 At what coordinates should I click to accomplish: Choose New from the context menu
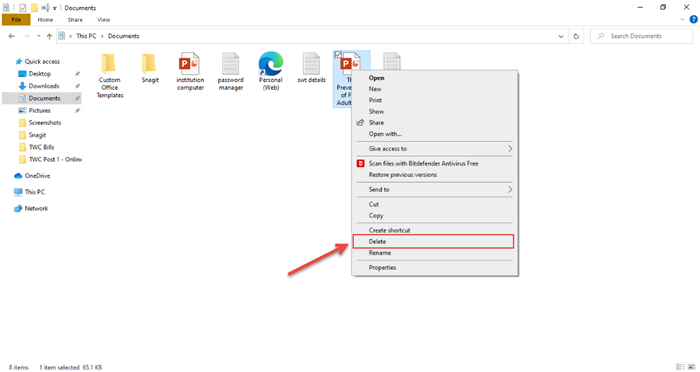tap(435, 89)
